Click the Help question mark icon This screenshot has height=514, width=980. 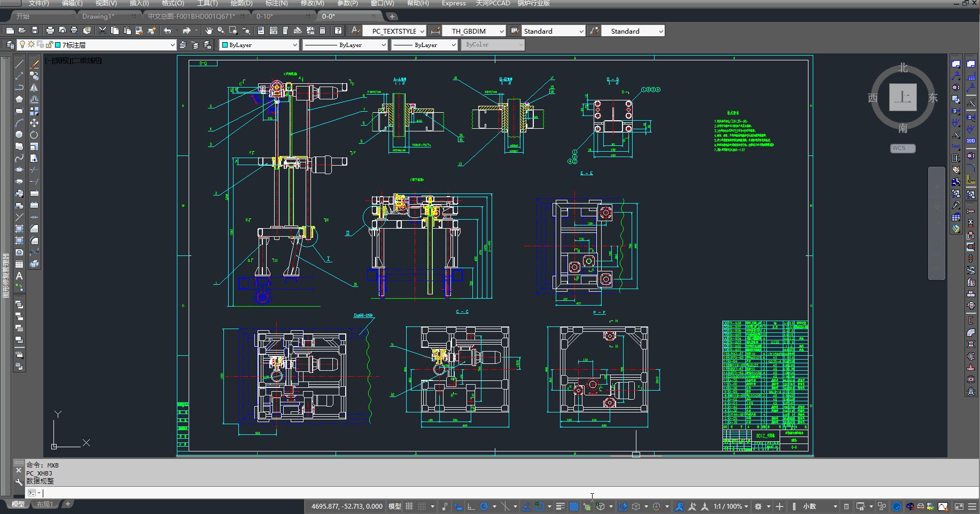click(338, 30)
